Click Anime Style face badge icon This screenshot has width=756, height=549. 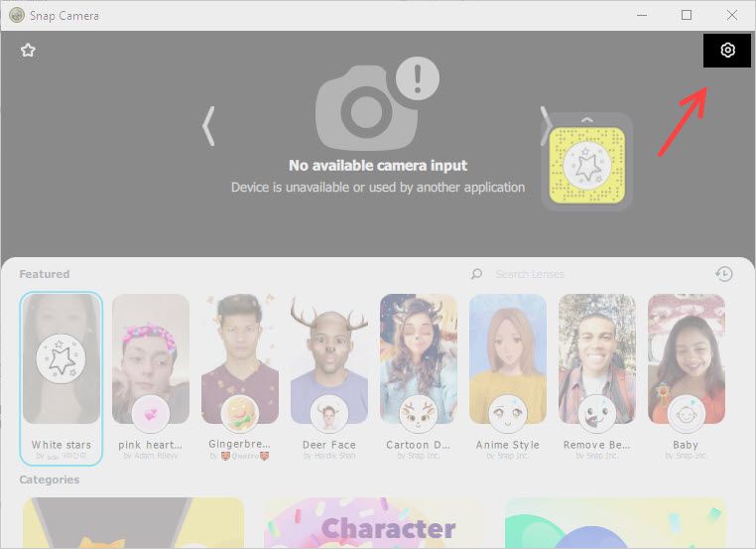click(508, 414)
